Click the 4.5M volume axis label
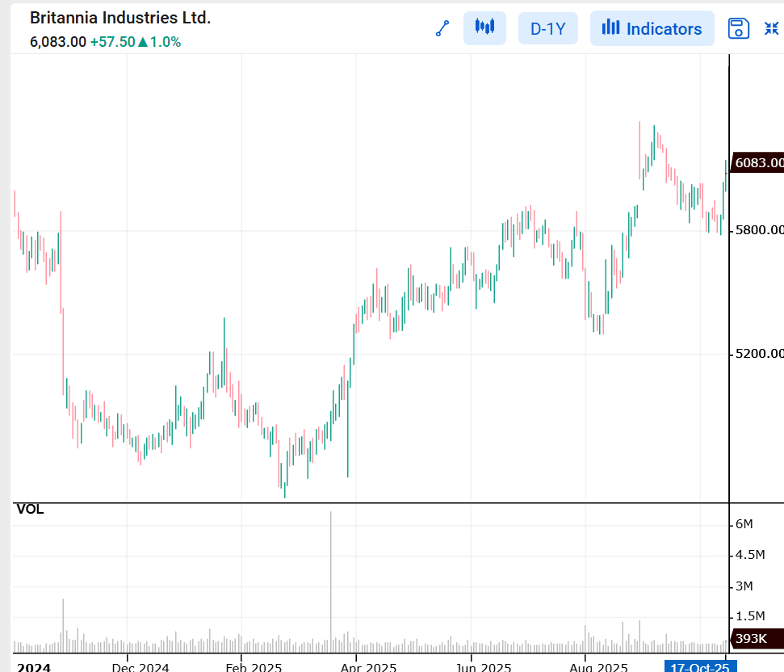Viewport: 784px width, 672px height. pyautogui.click(x=750, y=555)
